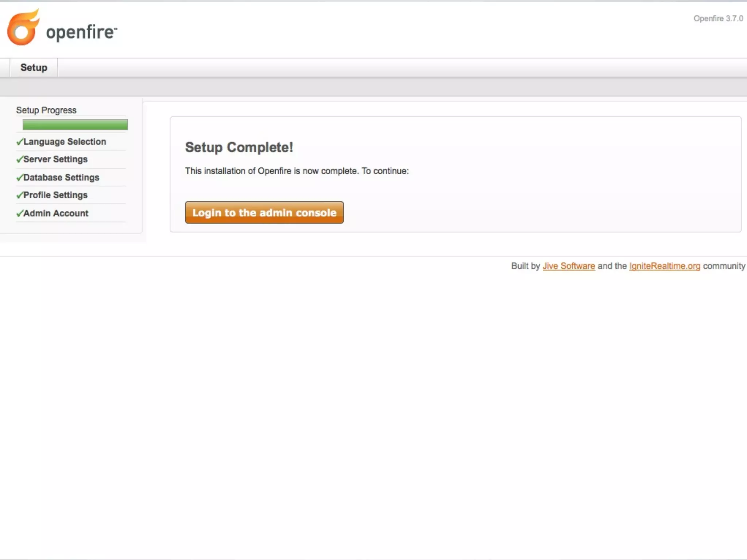
Task: Visit the IgniteRealtime.org link
Action: [x=664, y=266]
